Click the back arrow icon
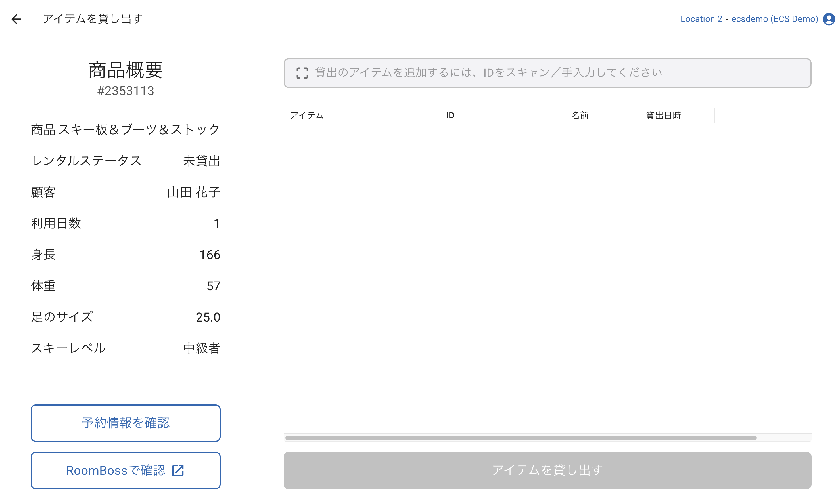The height and width of the screenshot is (504, 840). click(16, 19)
